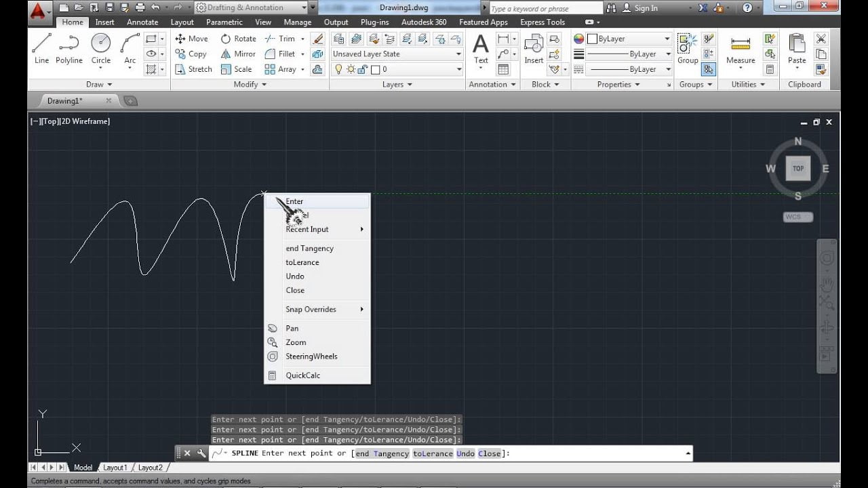Toggle layer 0 freeze sun icon
The width and height of the screenshot is (868, 488).
351,69
